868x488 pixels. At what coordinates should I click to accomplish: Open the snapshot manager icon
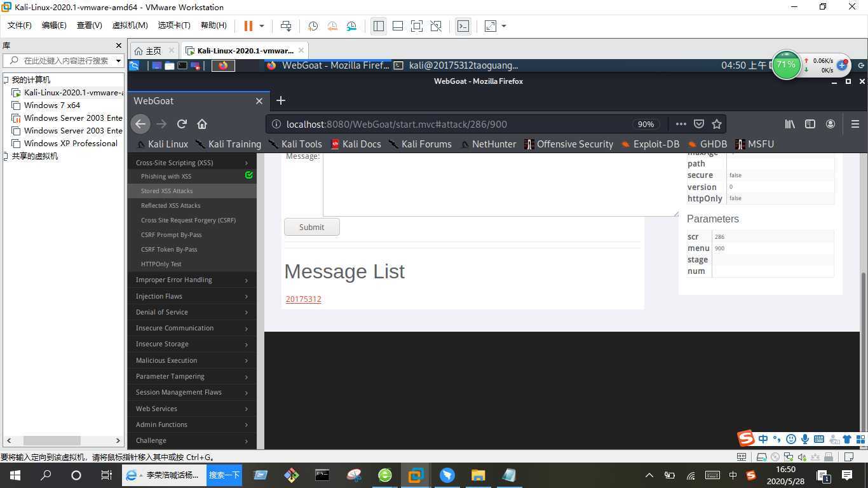point(352,26)
